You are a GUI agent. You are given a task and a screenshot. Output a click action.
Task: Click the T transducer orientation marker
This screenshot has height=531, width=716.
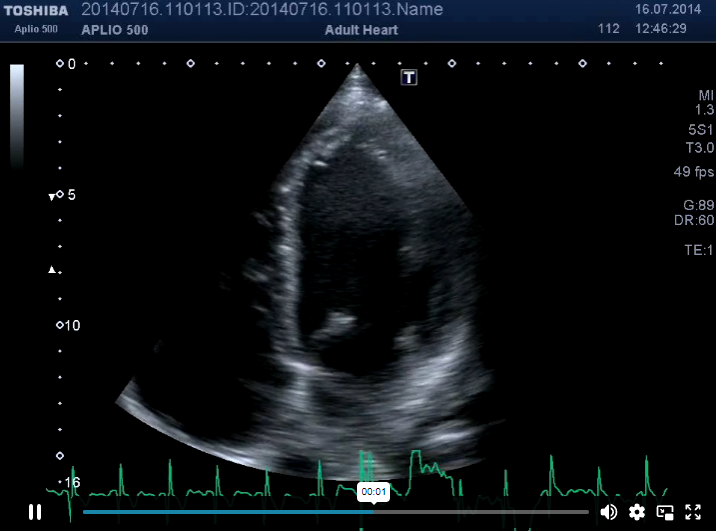pos(409,78)
